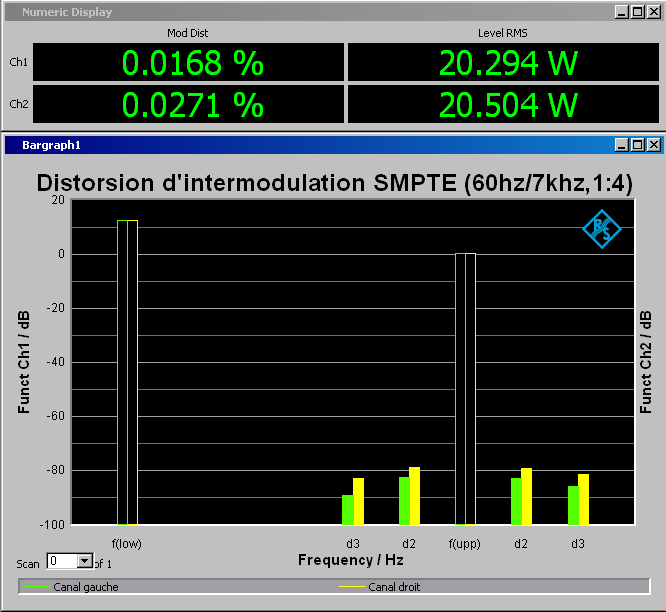This screenshot has width=666, height=612.
Task: Click Ch2 Level RMS value 20.504 W
Action: [504, 104]
